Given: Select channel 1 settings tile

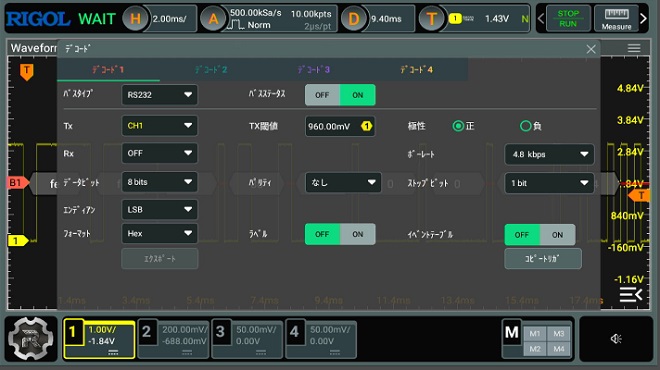Looking at the screenshot, I should [99, 339].
